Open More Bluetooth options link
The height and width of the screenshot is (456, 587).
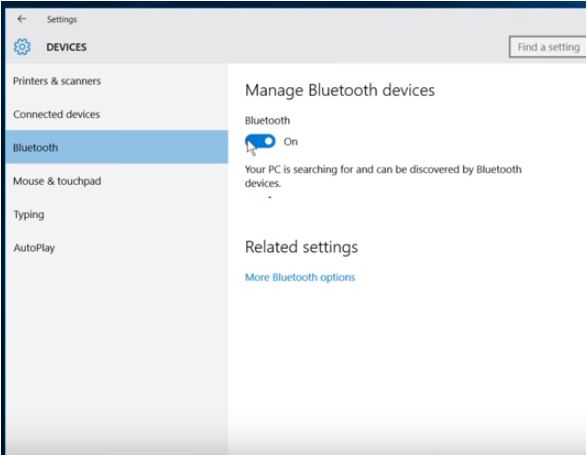click(300, 277)
